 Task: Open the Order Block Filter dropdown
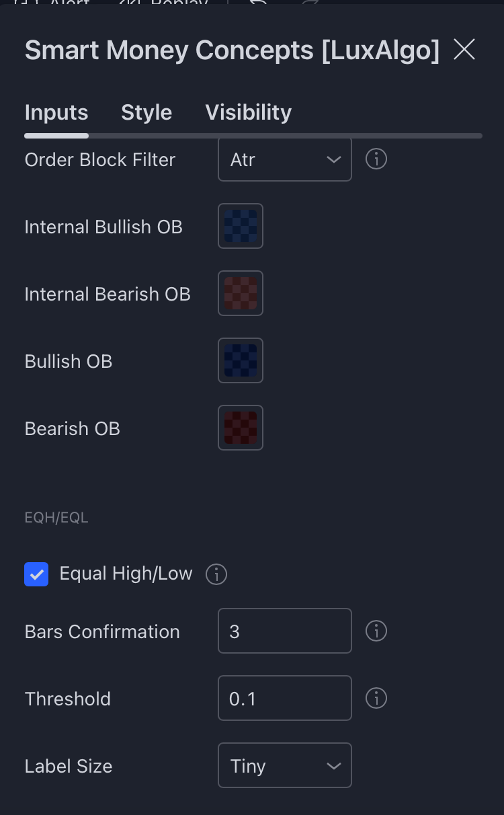284,159
